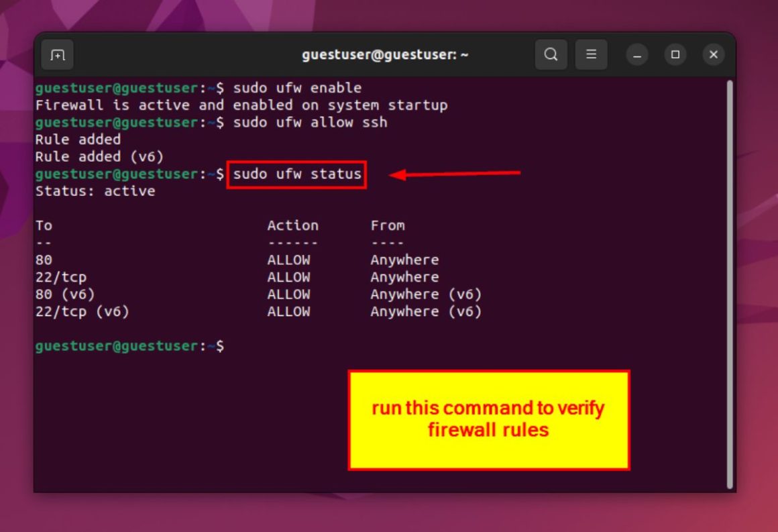
Task: Click the From column header
Action: (x=386, y=225)
